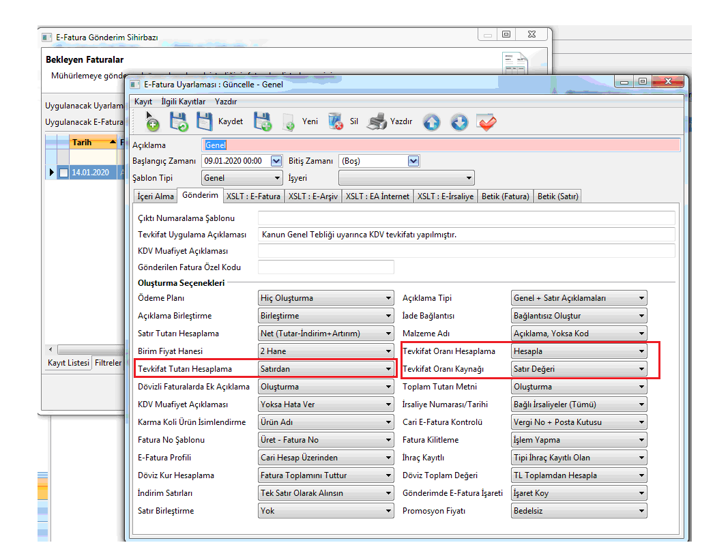Screen dimensions: 728x560
Task: Open the XSLT : E-Arşiv tab
Action: 312,196
